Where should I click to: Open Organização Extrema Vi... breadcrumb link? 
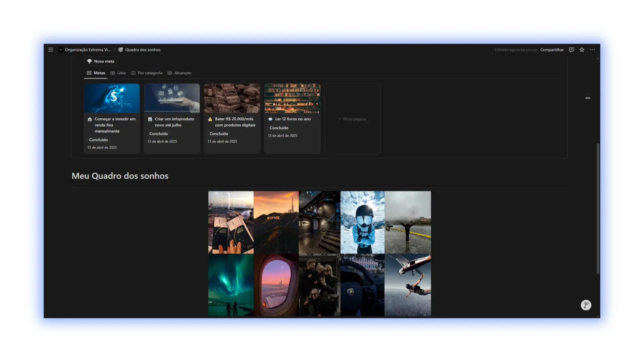point(88,50)
